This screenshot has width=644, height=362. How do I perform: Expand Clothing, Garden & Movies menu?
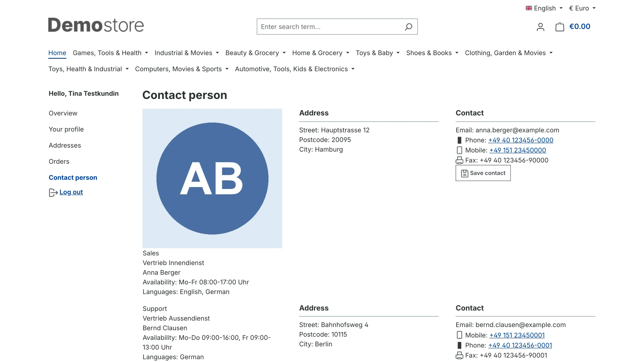click(x=509, y=53)
